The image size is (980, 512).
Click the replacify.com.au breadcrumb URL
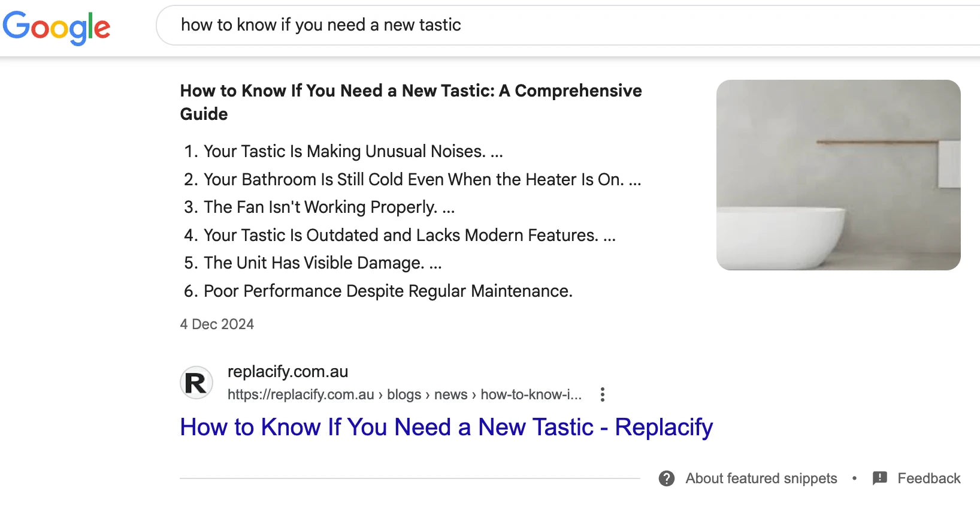pos(404,394)
